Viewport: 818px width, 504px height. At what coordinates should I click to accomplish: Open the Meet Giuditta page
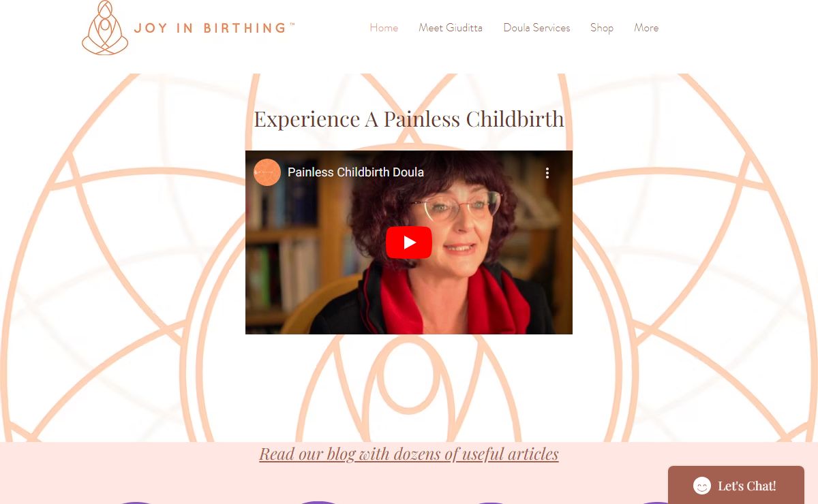(451, 28)
